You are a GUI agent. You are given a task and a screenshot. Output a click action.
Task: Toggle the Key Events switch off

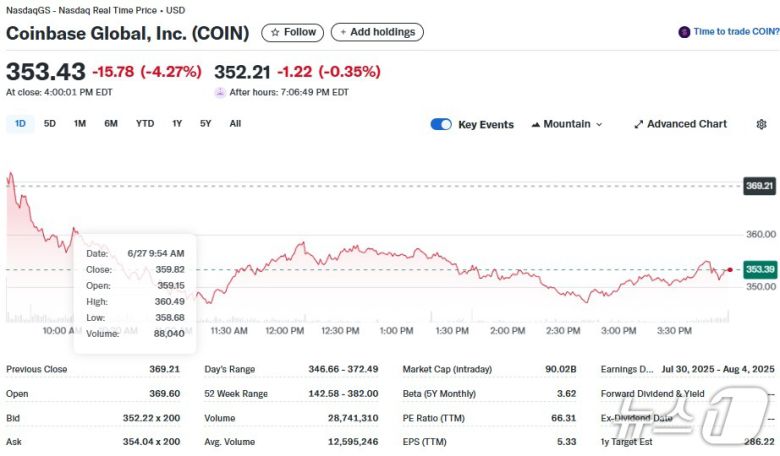(441, 124)
